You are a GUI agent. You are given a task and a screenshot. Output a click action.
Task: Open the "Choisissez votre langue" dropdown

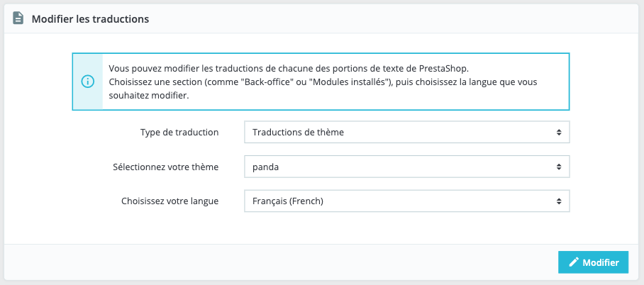(x=406, y=201)
